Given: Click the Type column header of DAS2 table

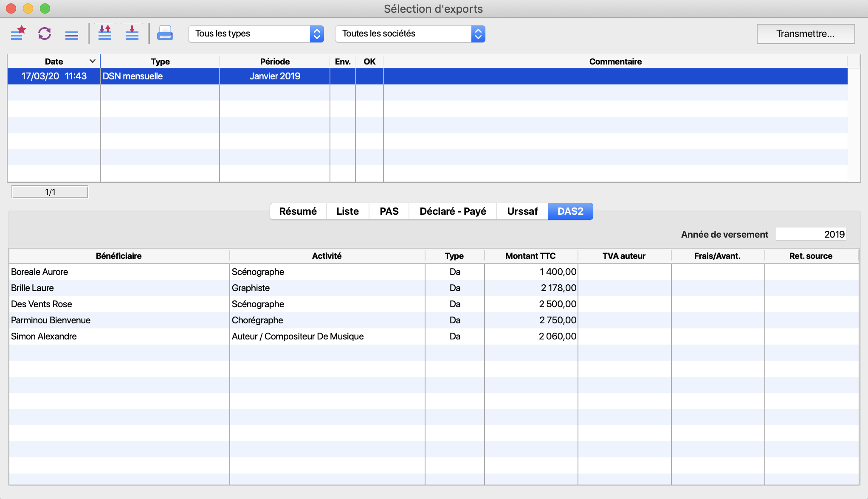Looking at the screenshot, I should click(x=454, y=256).
